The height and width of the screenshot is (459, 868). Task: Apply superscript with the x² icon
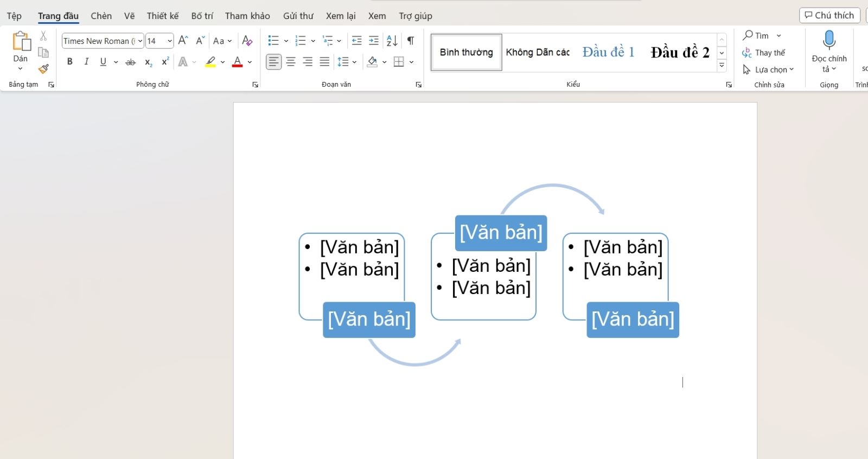tap(165, 62)
